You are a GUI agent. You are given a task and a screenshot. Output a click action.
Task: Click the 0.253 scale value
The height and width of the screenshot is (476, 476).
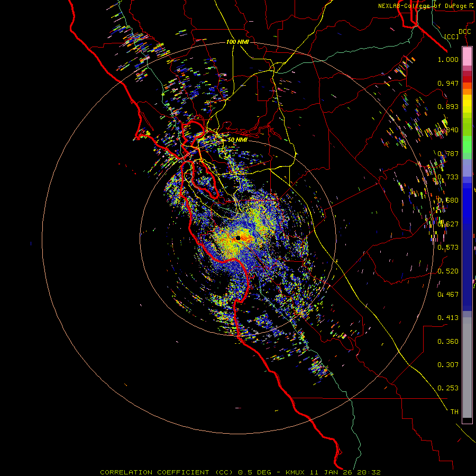click(x=448, y=388)
